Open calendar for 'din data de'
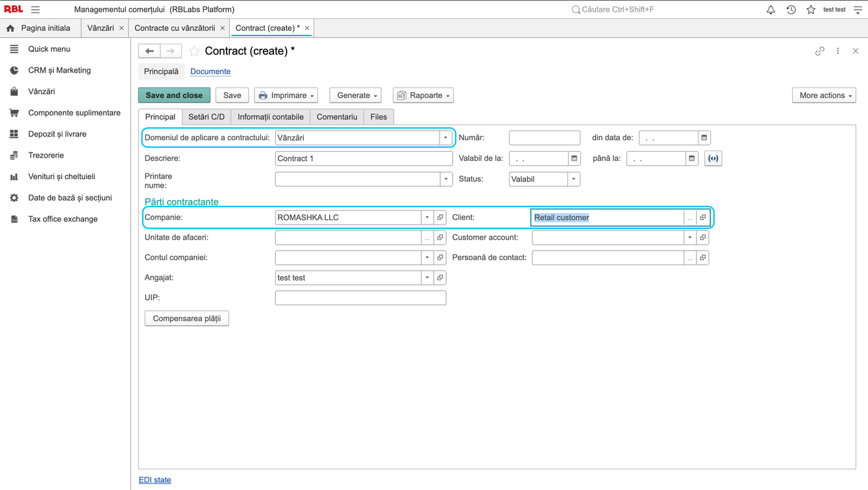Screen dimensions: 868x490 coord(704,138)
